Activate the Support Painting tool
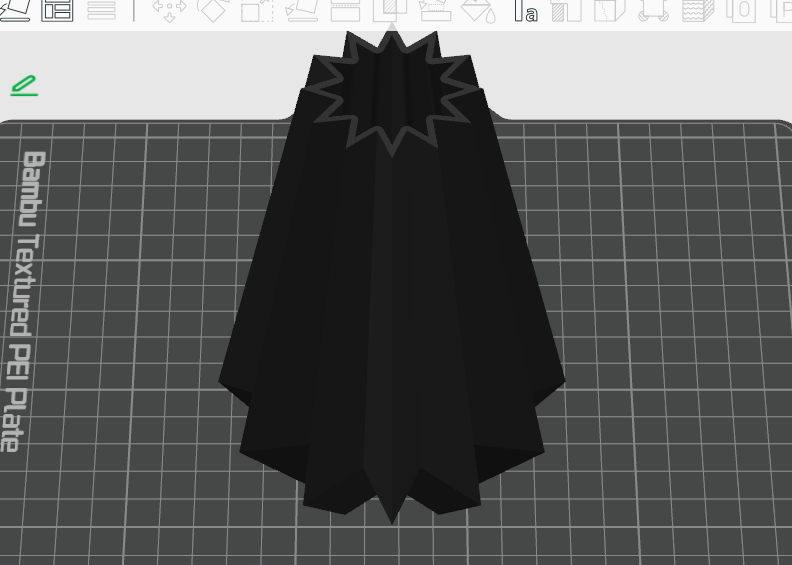The height and width of the screenshot is (565, 792). pos(434,10)
